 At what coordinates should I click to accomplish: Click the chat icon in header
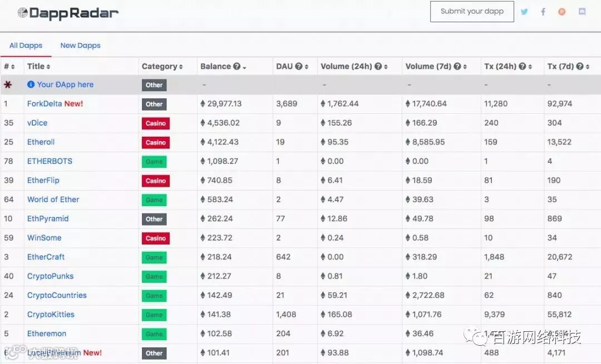click(x=582, y=12)
